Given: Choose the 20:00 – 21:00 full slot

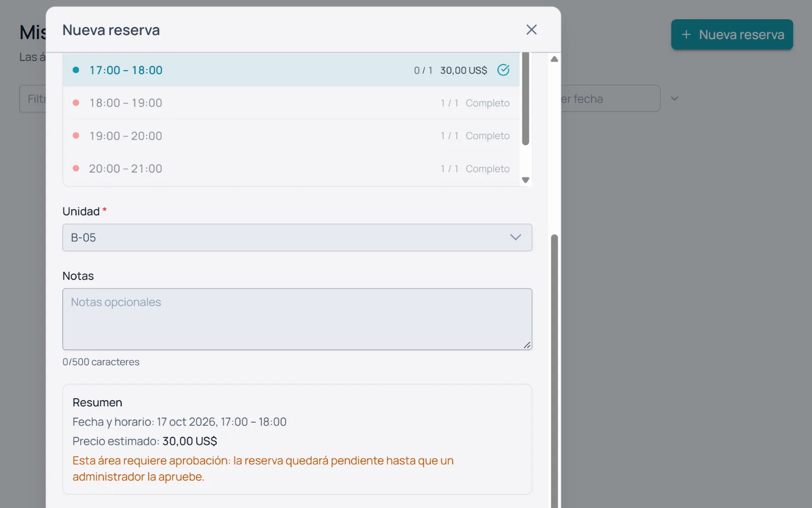Looking at the screenshot, I should [x=291, y=169].
